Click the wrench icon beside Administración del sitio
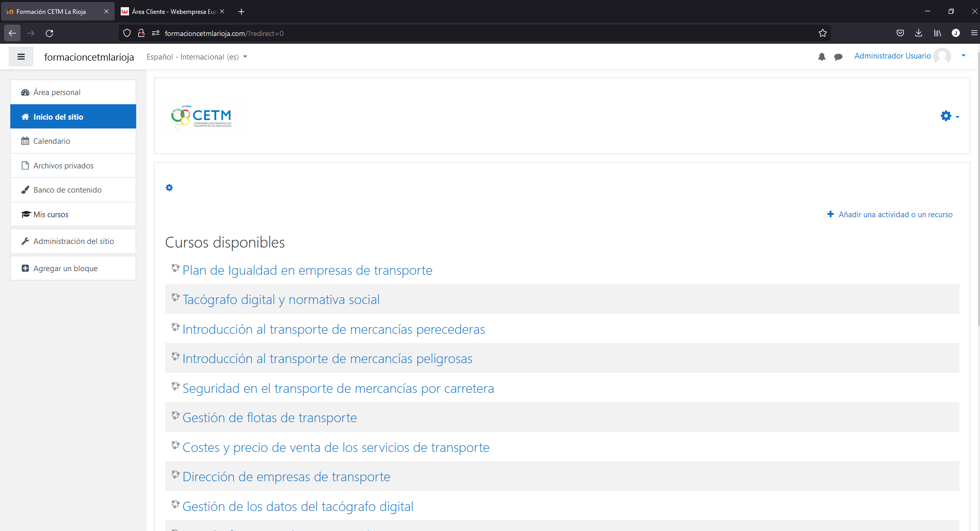Screen dimensions: 980x531 click(25, 241)
